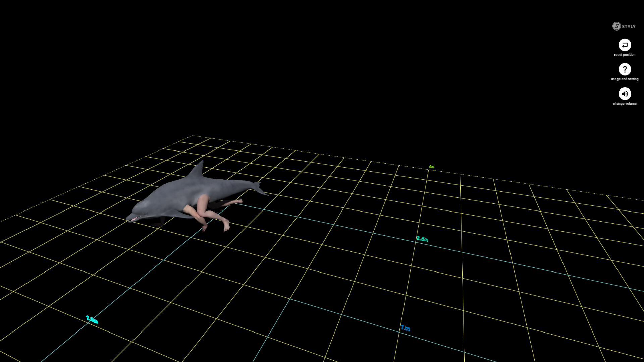Screen dimensions: 644x362
Task: Click the blue 1m grid label
Action: click(405, 328)
